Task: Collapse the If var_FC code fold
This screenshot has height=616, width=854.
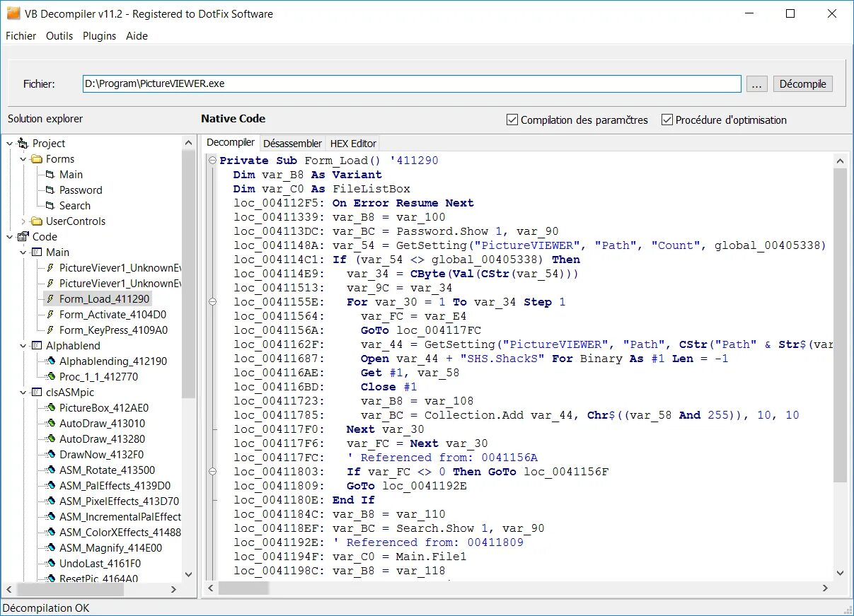Action: pyautogui.click(x=212, y=472)
